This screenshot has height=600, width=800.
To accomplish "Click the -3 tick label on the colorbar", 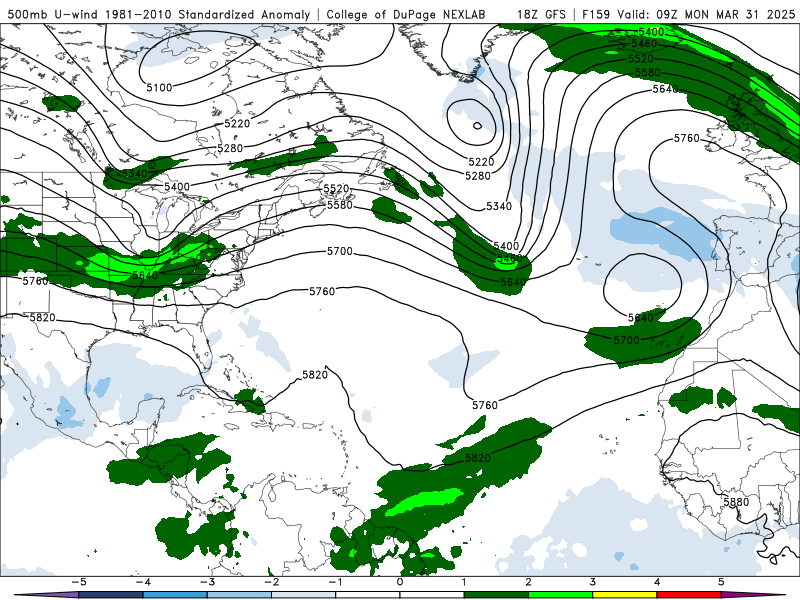I will coord(207,582).
